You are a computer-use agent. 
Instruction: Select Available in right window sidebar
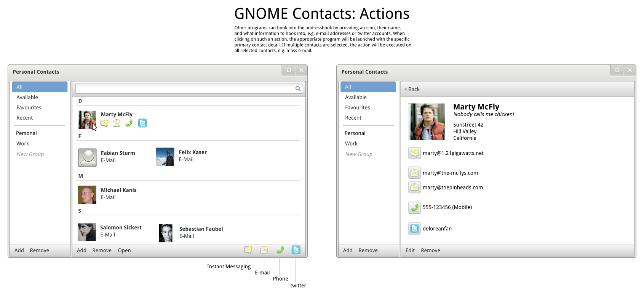[x=356, y=98]
